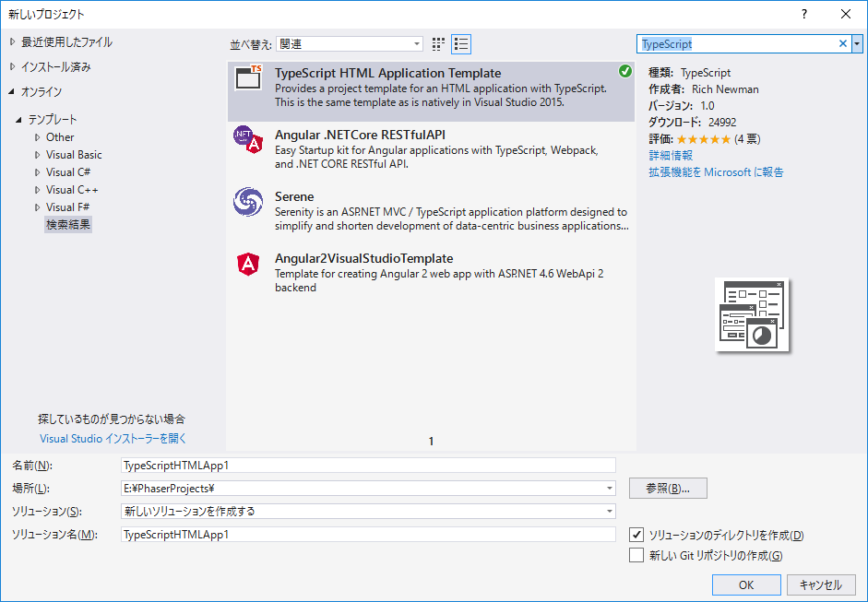Screen dimensions: 868x602
Task: Select Visual C# in the tree
Action: [68, 172]
